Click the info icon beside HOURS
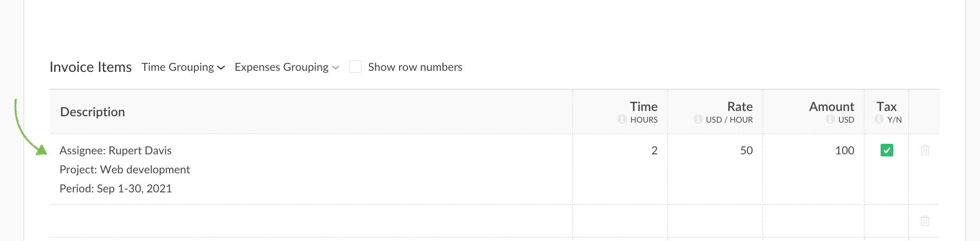The height and width of the screenshot is (241, 980). coord(622,119)
